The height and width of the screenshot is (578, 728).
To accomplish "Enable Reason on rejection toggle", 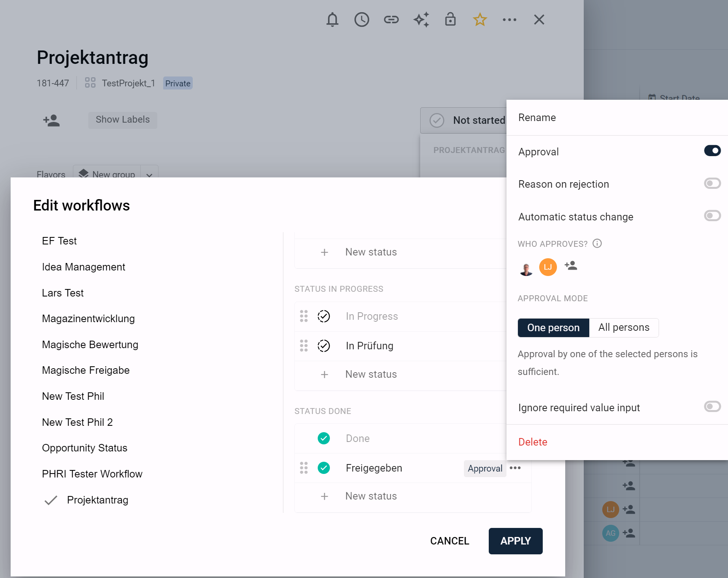I will (x=712, y=183).
